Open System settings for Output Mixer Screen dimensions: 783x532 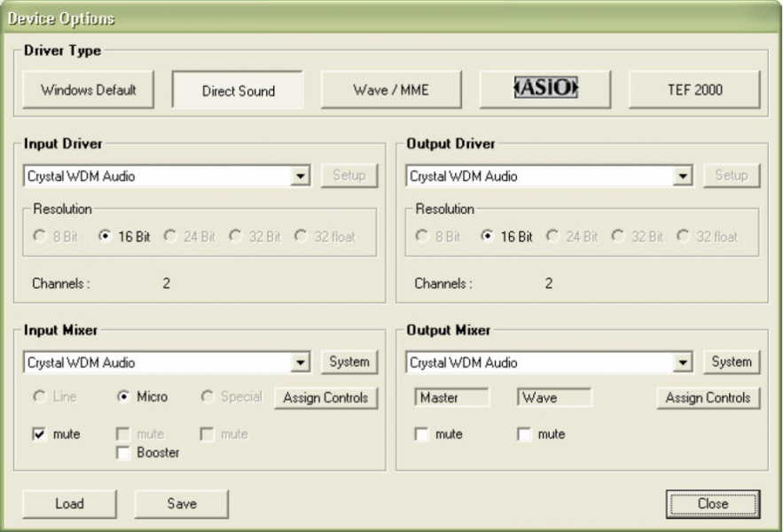pyautogui.click(x=732, y=362)
